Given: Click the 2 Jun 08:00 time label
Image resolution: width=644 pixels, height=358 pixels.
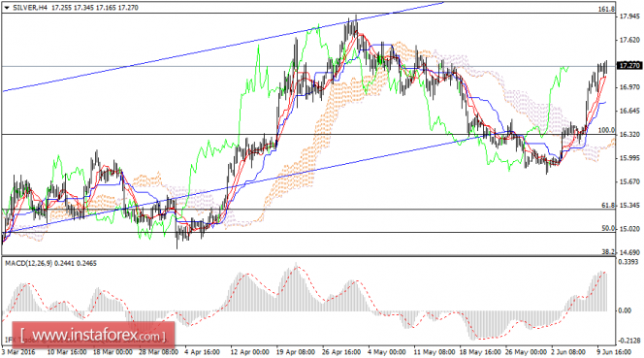Looking at the screenshot, I should pyautogui.click(x=569, y=352).
